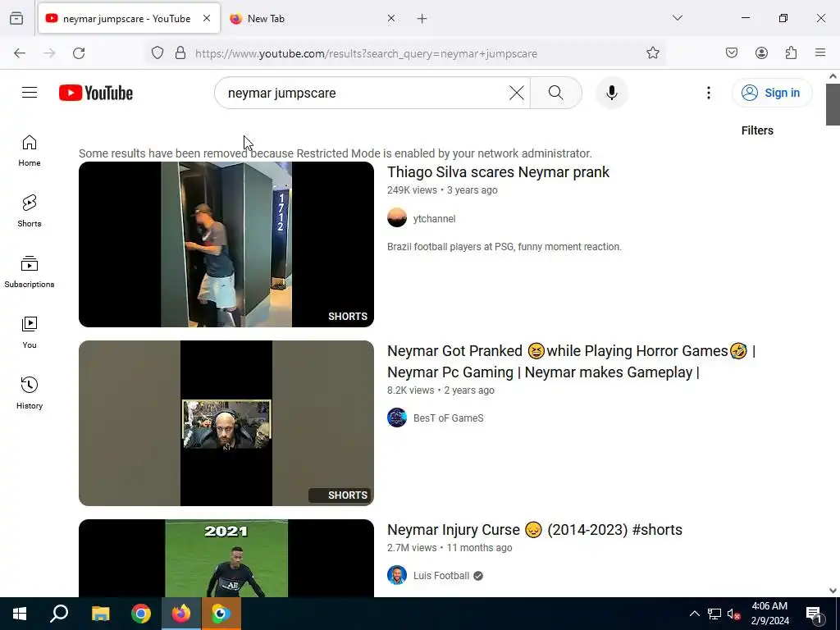Open Subscriptions in the sidebar

point(30,272)
